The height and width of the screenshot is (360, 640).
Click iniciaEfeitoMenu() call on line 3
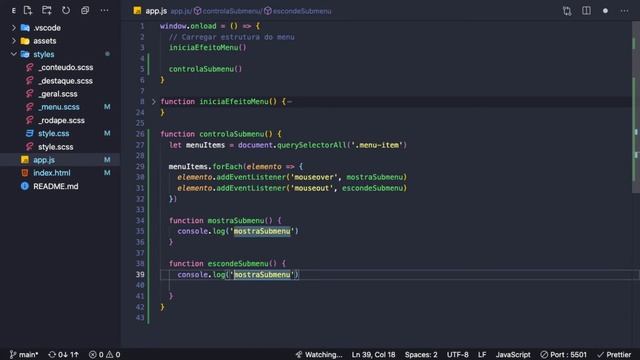pos(208,47)
